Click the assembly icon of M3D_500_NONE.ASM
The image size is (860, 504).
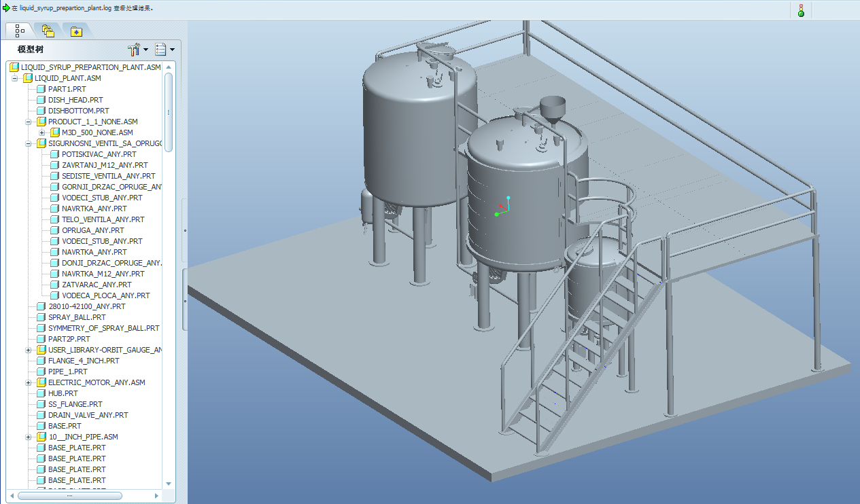54,132
